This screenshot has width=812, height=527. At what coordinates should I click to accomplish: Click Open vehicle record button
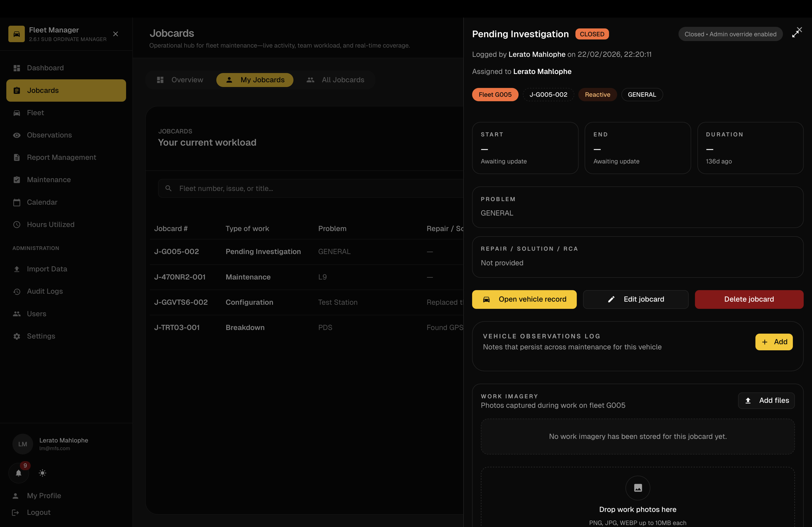pos(524,299)
